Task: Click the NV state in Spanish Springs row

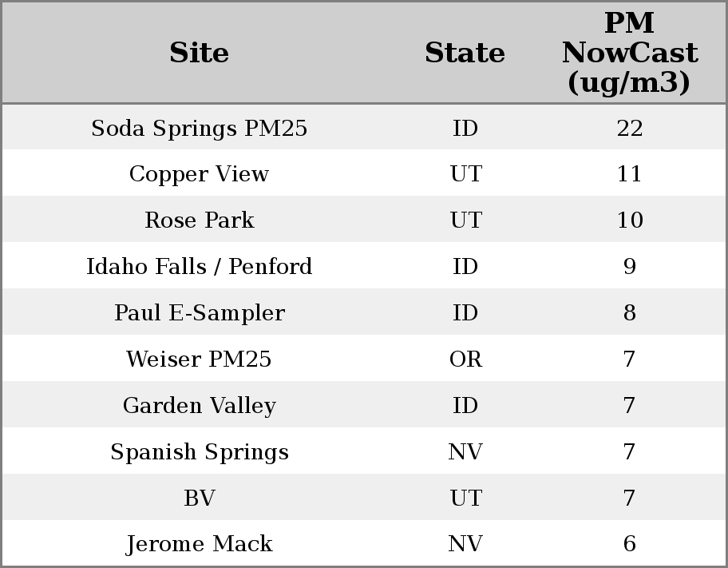Action: 465,452
